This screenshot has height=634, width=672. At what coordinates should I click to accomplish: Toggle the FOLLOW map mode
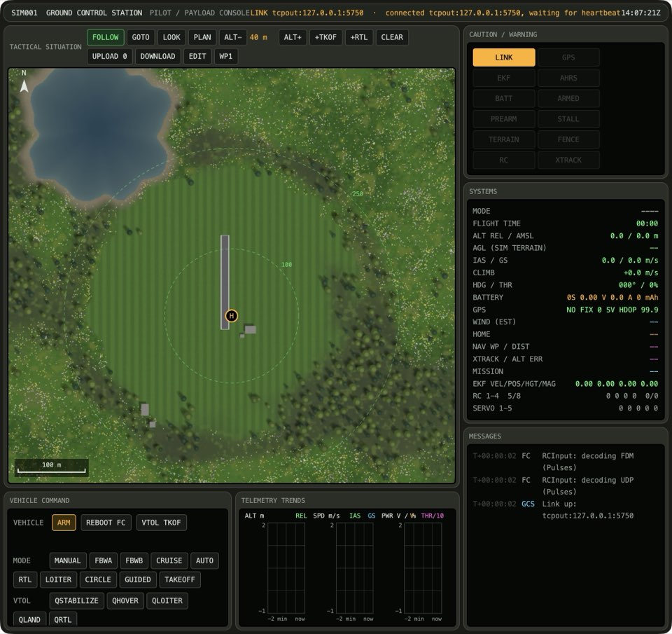106,37
